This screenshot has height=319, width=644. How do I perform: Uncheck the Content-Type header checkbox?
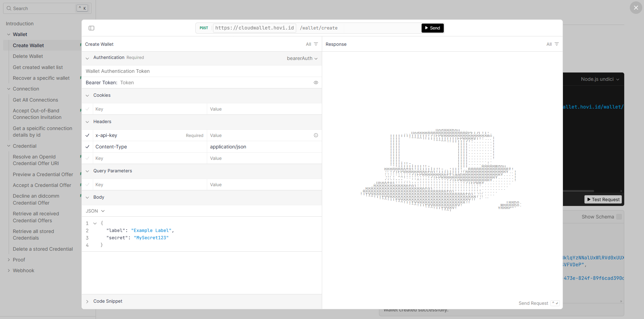coord(87,147)
